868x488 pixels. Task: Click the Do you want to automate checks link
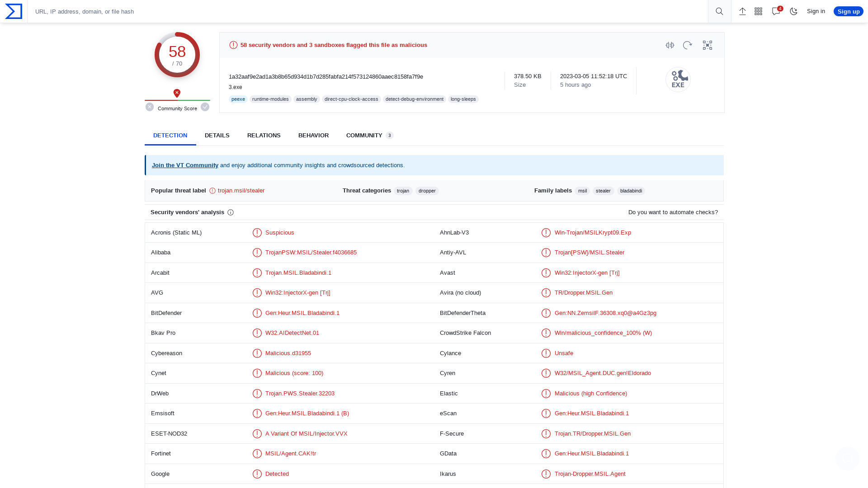click(672, 212)
